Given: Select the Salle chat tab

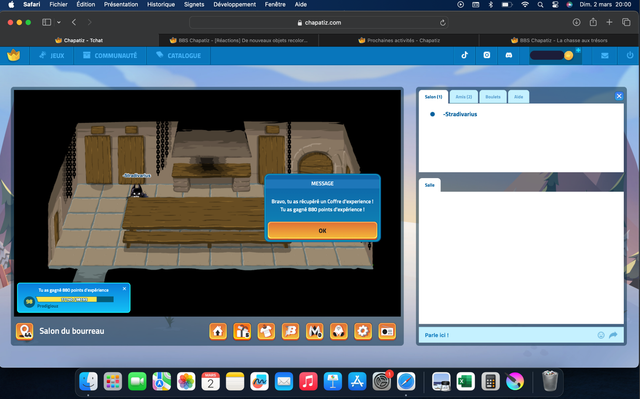Looking at the screenshot, I should click(429, 185).
